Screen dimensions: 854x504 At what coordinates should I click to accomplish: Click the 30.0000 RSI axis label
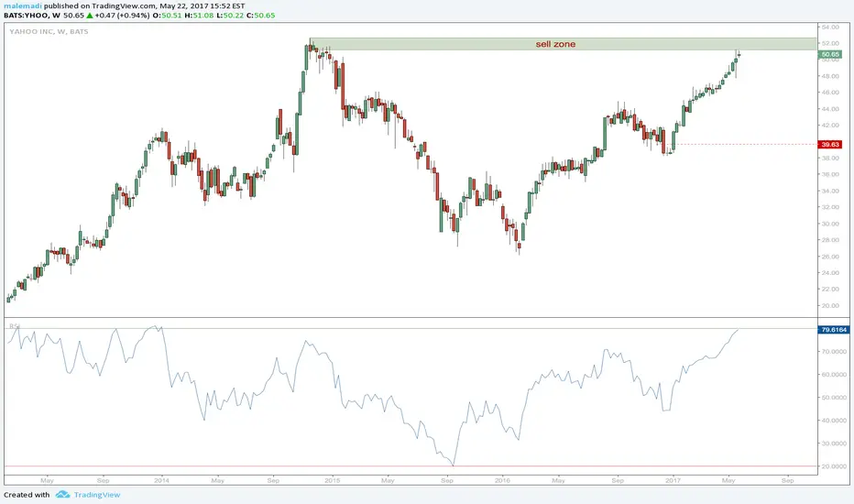834,444
